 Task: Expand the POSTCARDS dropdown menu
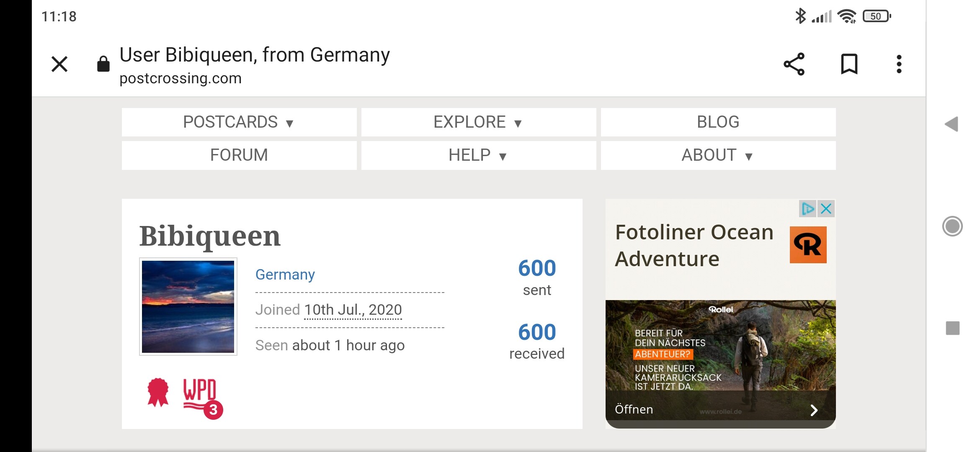click(239, 122)
